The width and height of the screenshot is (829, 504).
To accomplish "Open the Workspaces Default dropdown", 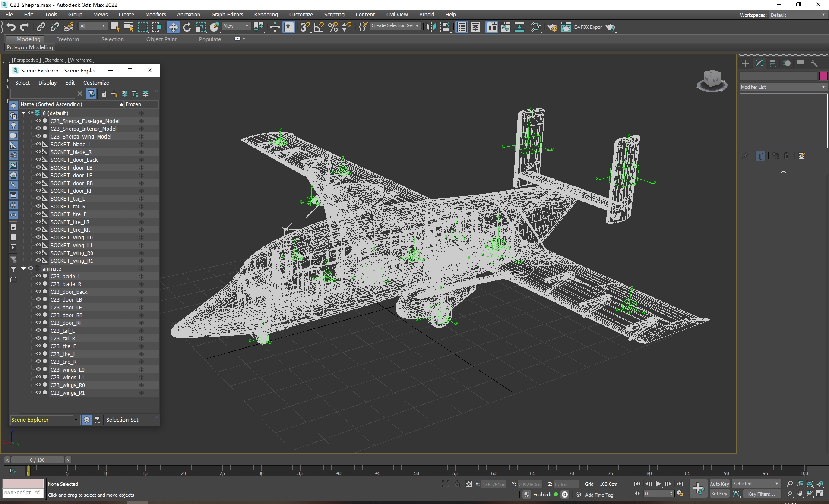I will coord(797,15).
